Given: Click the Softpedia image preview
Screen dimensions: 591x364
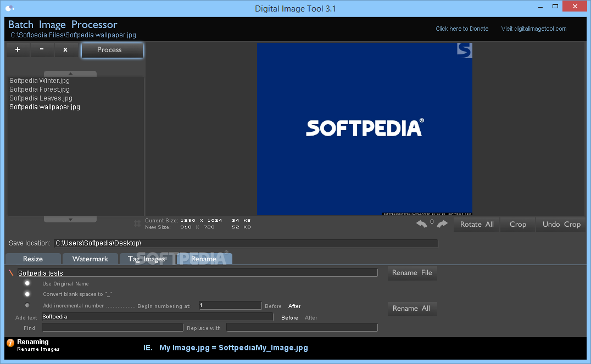Looking at the screenshot, I should click(365, 129).
